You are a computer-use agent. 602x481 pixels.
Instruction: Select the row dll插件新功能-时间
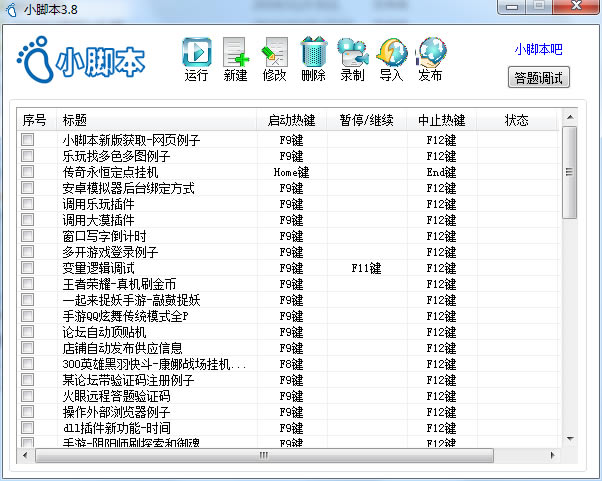point(288,428)
